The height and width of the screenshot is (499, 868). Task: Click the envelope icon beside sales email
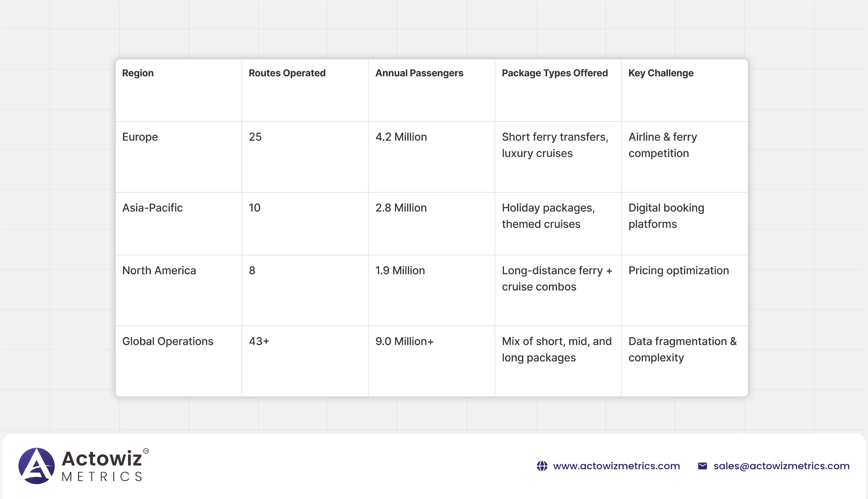(702, 466)
